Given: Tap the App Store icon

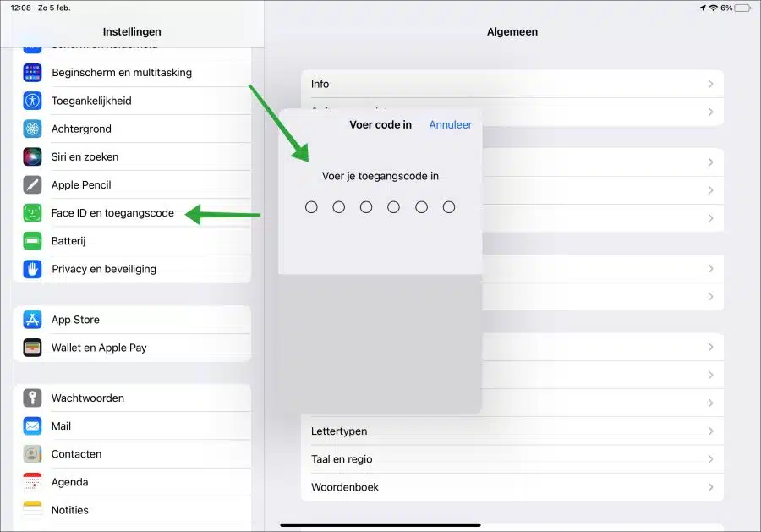Looking at the screenshot, I should point(32,320).
